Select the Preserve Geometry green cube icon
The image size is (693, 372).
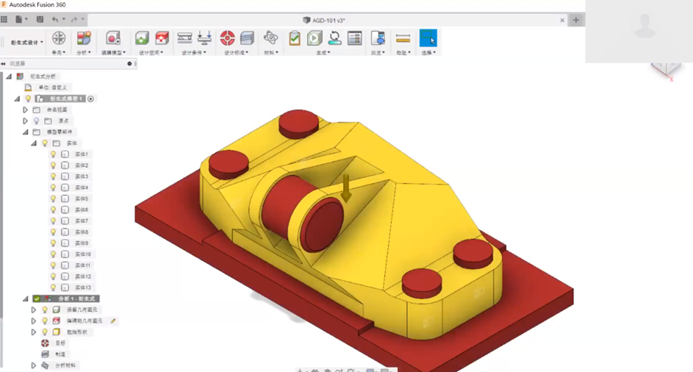point(142,38)
